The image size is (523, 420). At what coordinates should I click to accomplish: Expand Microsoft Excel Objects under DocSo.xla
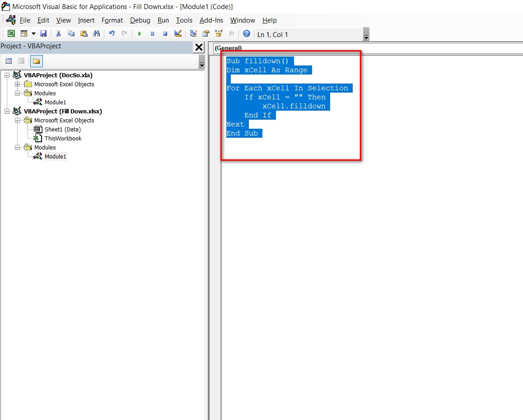(x=17, y=84)
